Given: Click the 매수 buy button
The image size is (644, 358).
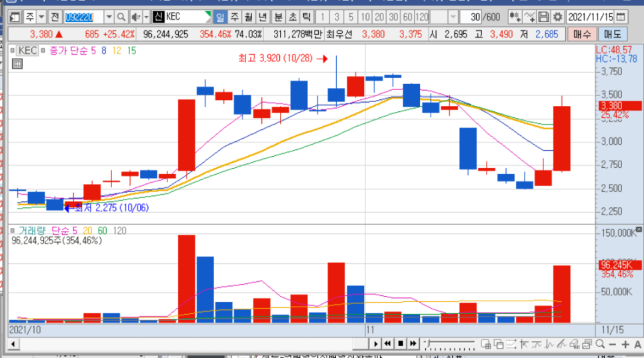Looking at the screenshot, I should point(581,34).
